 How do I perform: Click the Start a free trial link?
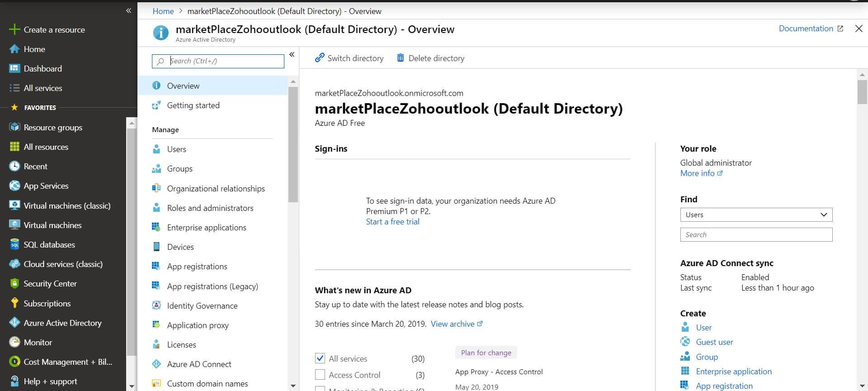pos(392,222)
